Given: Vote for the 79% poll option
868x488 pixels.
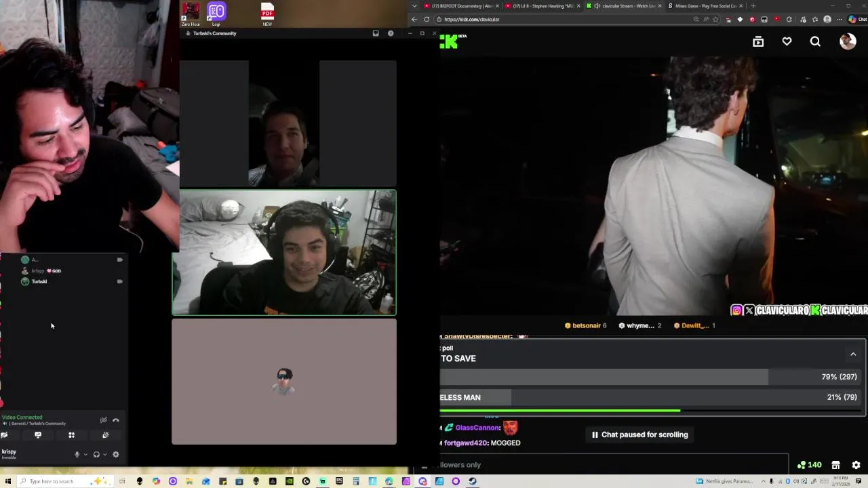Looking at the screenshot, I should tap(651, 377).
